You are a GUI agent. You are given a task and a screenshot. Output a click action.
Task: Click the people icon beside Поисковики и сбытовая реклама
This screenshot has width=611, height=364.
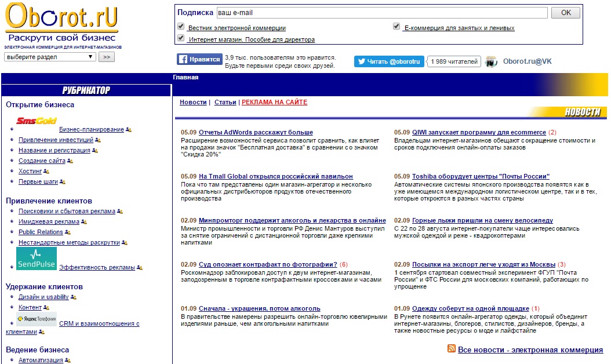pos(119,211)
